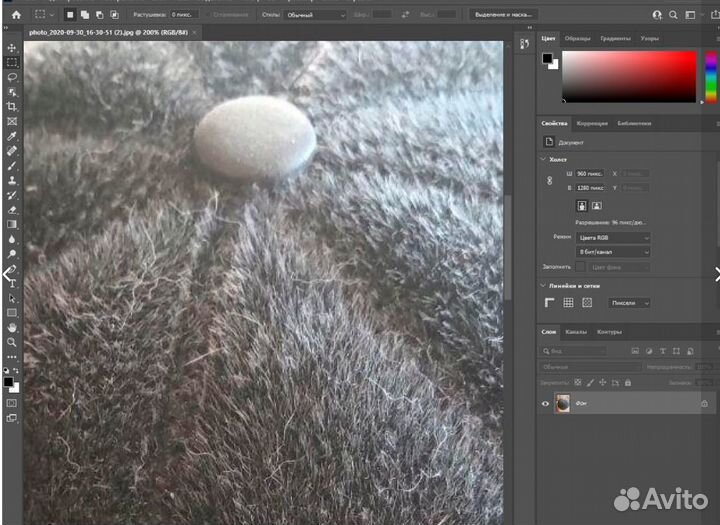The height and width of the screenshot is (525, 720).
Task: Set canvas orientation to landscape
Action: [x=596, y=206]
